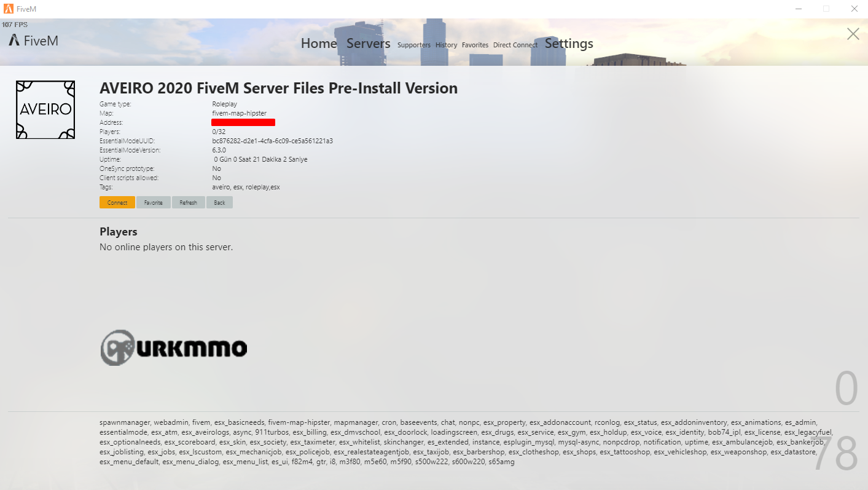Open the Home page
The width and height of the screenshot is (868, 490).
319,44
